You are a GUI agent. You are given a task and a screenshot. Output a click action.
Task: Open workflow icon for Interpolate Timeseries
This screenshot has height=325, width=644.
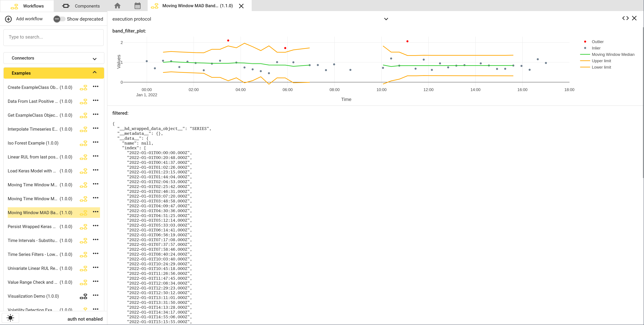84,129
